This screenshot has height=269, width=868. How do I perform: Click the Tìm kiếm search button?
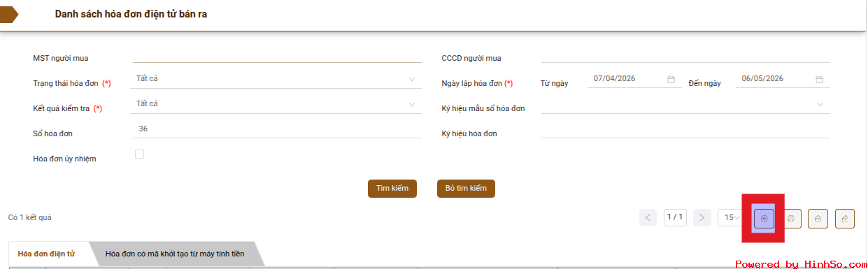coord(392,189)
